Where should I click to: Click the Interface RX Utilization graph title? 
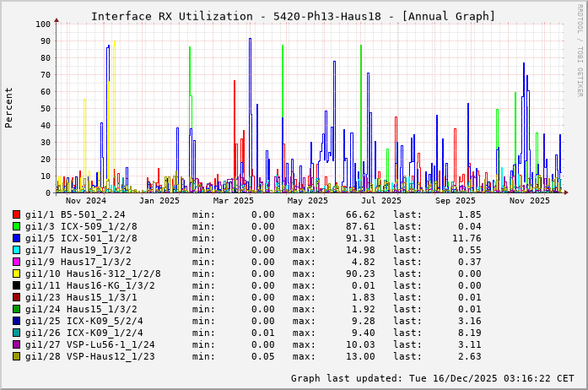click(293, 16)
